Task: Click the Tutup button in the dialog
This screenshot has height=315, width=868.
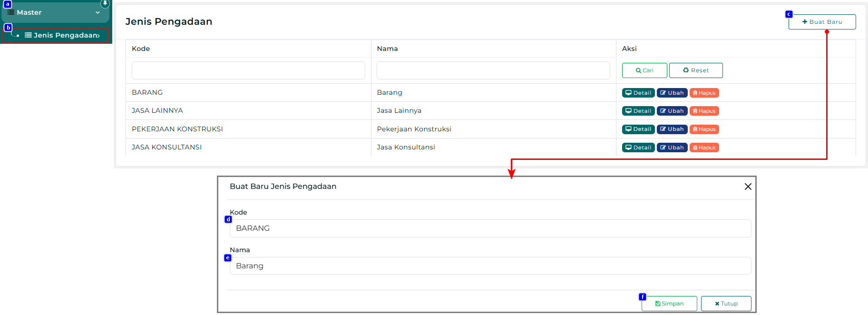Action: coord(726,304)
